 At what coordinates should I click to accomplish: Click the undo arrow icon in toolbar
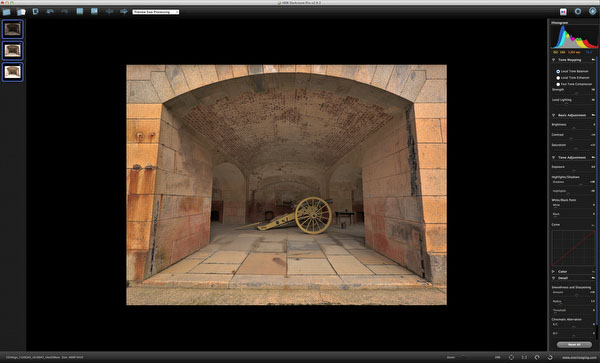tap(50, 11)
